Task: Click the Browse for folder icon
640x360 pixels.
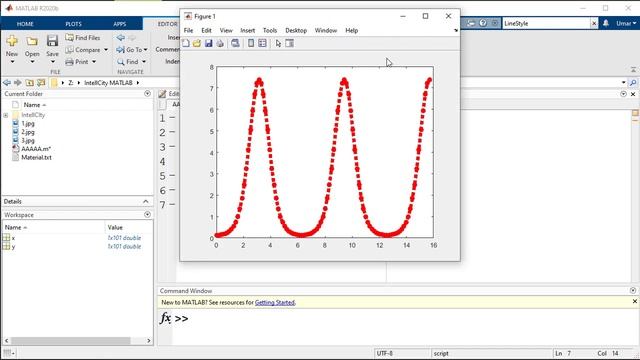Action: click(x=41, y=83)
